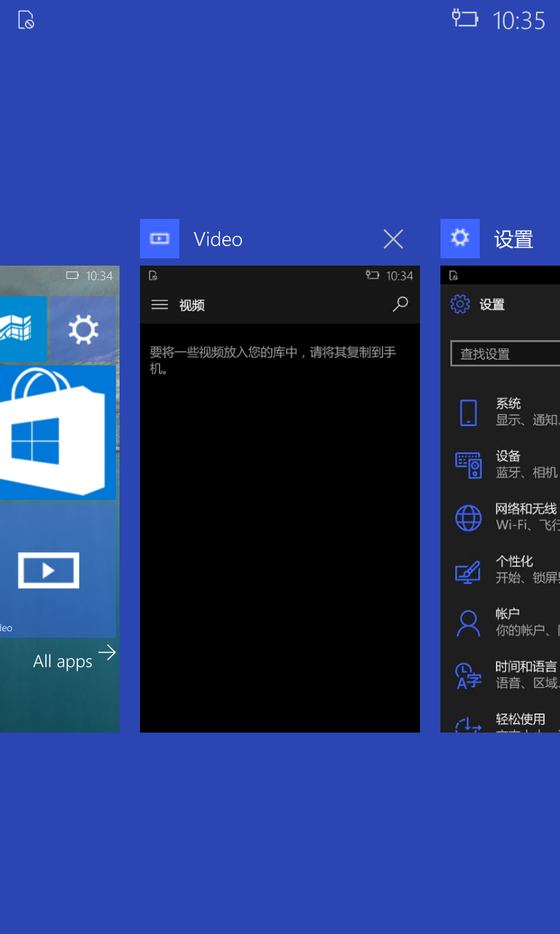Click the Video app icon in the card header

[x=159, y=239]
